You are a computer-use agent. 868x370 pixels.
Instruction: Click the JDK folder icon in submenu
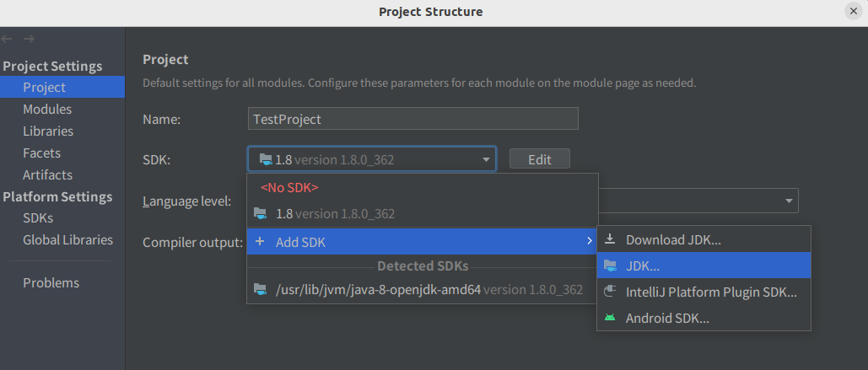tap(610, 265)
